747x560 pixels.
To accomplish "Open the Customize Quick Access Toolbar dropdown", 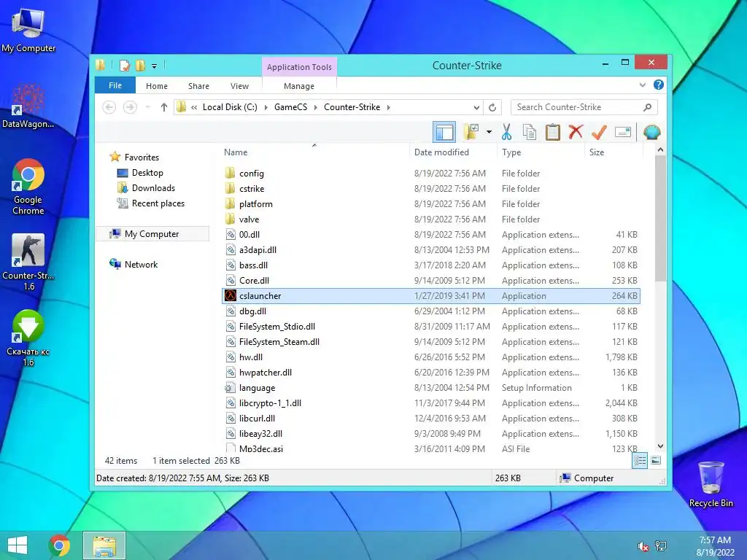I will [154, 66].
